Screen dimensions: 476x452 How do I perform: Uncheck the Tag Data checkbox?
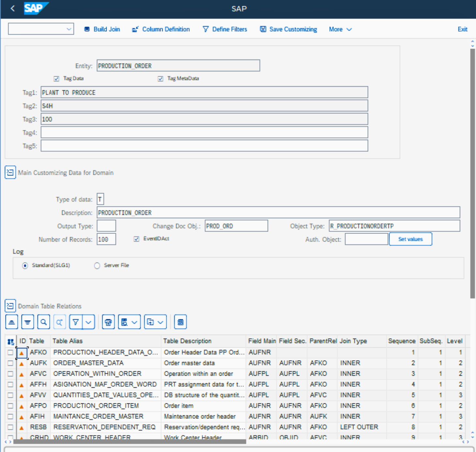[56, 79]
